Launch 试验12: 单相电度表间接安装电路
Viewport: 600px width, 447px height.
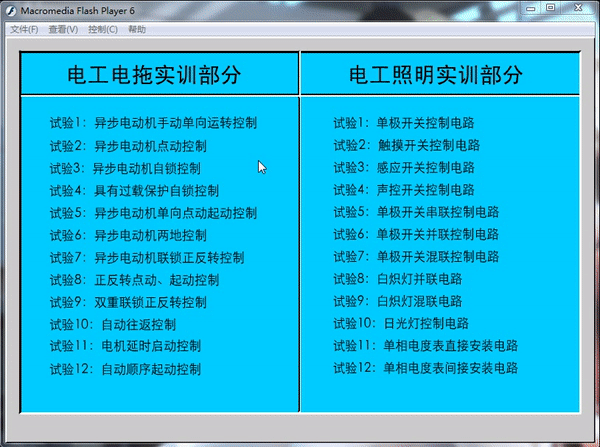pos(426,368)
